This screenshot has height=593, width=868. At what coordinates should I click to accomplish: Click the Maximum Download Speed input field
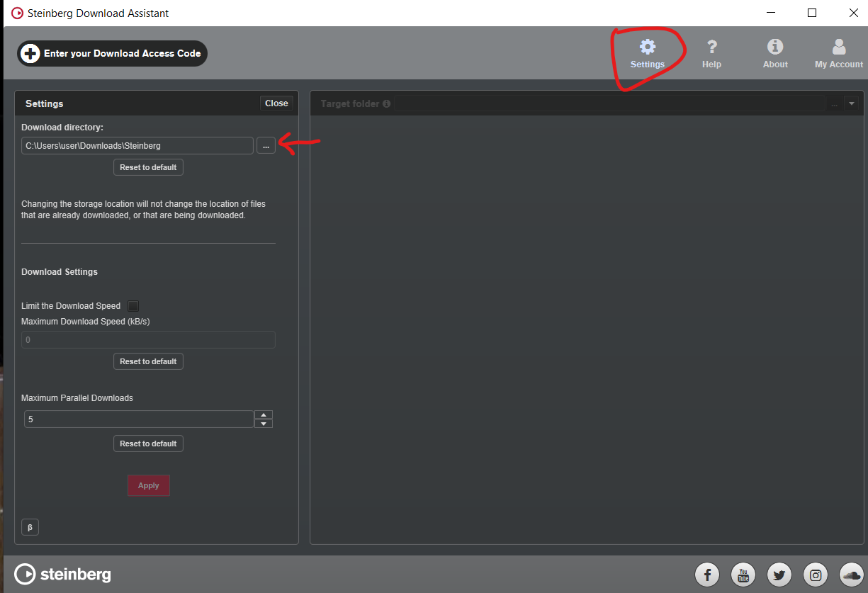pyautogui.click(x=148, y=340)
